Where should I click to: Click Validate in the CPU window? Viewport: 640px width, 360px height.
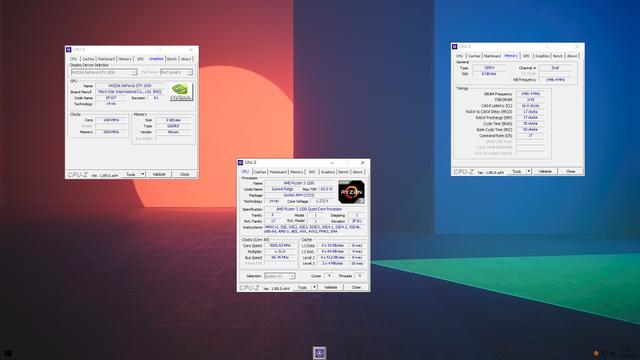click(331, 287)
